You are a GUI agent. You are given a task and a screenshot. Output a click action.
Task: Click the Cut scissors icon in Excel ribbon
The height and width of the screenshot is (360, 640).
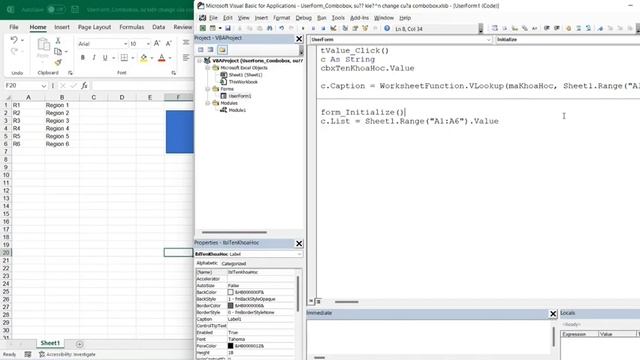coord(58,41)
